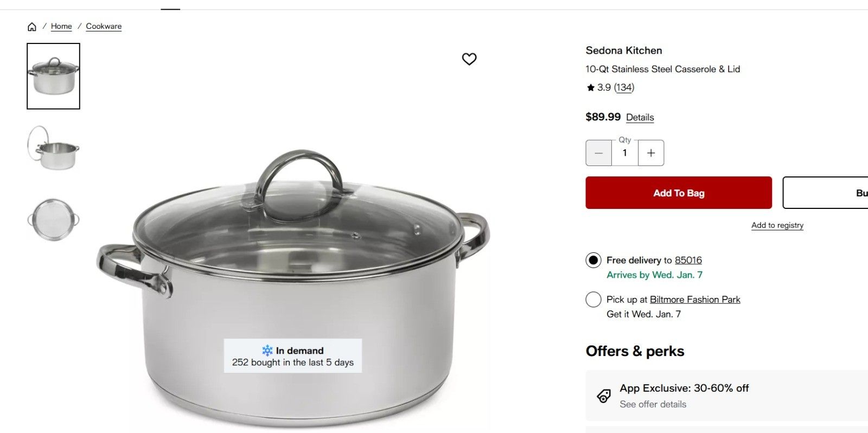Viewport: 868px width, 433px height.
Task: Change delivery zip code 85016
Action: click(x=688, y=260)
